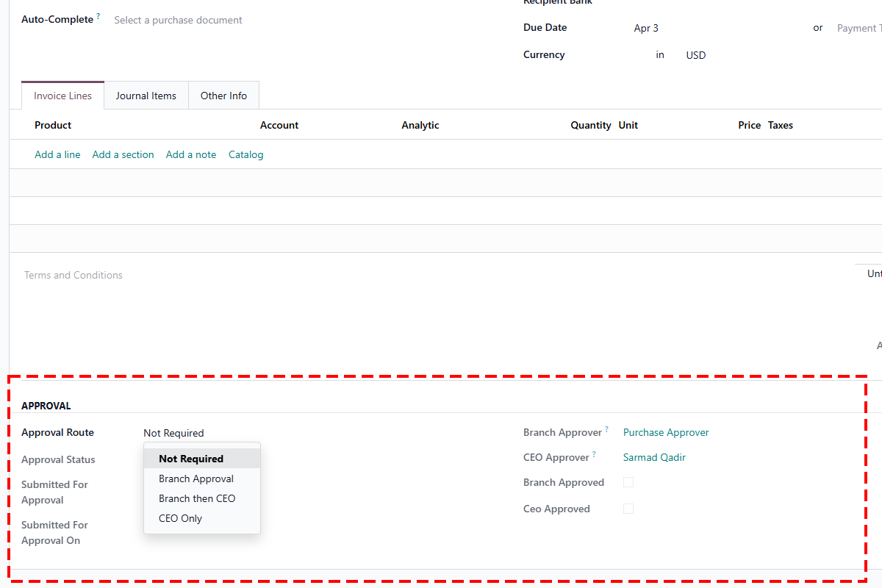Image resolution: width=882 pixels, height=588 pixels.
Task: Switch to the Journal Items tab
Action: coord(146,95)
